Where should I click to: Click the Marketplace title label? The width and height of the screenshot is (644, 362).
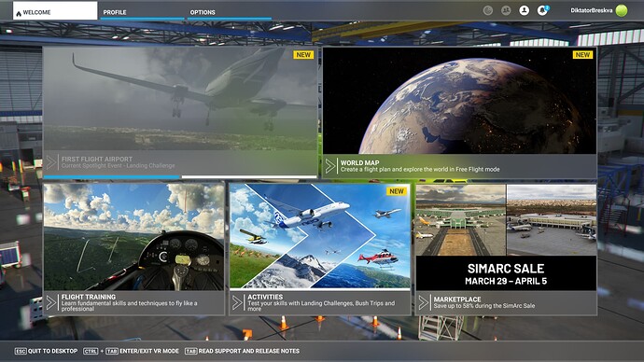pos(457,299)
